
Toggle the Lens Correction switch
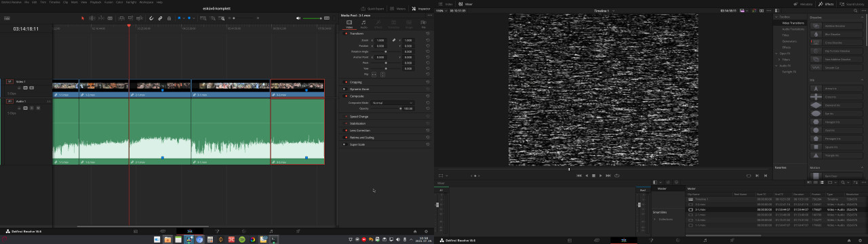point(346,130)
